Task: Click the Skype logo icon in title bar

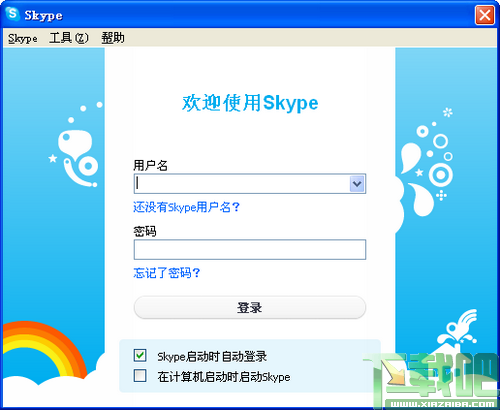Action: [x=13, y=14]
